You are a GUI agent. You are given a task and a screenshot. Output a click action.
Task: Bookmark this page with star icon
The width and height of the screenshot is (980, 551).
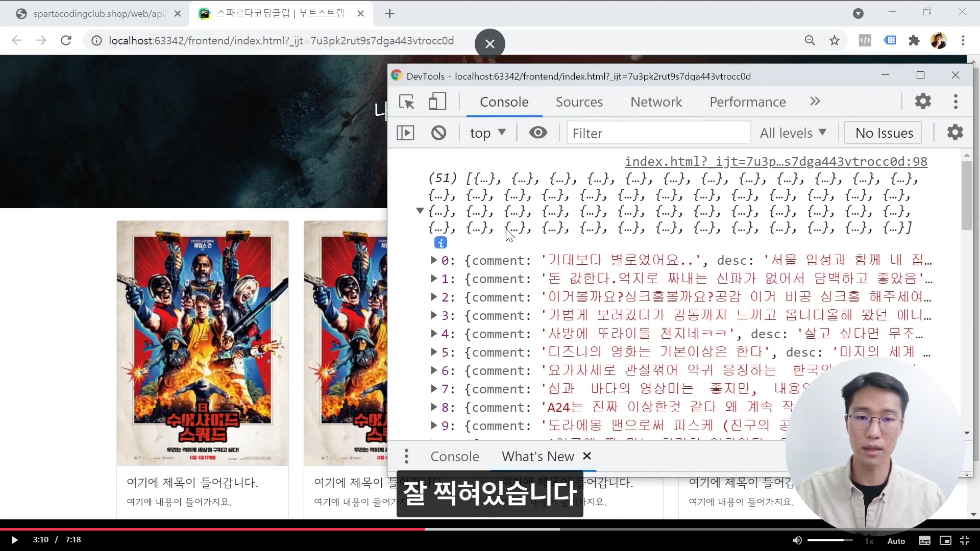coord(835,40)
